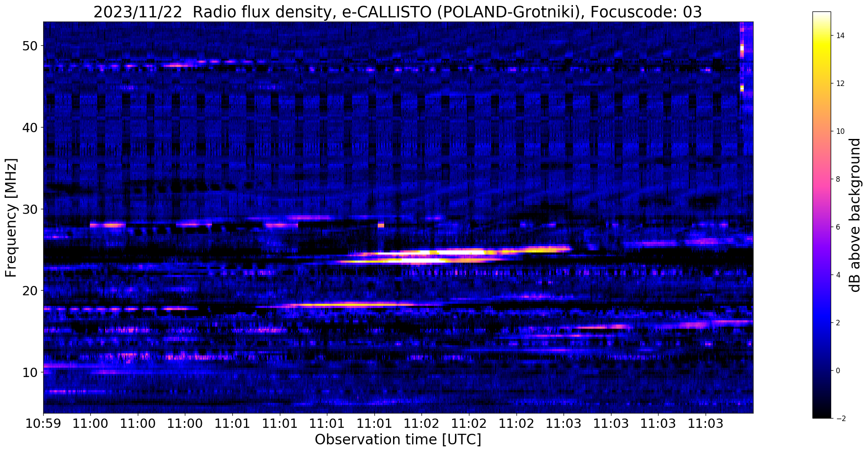Click the 40 MHz tick label
The height and width of the screenshot is (452, 868).
click(30, 127)
